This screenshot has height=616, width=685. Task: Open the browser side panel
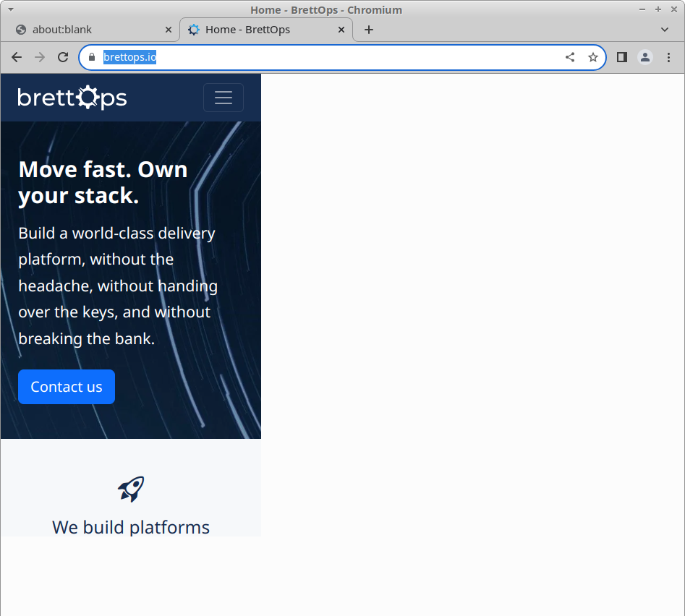tap(622, 57)
